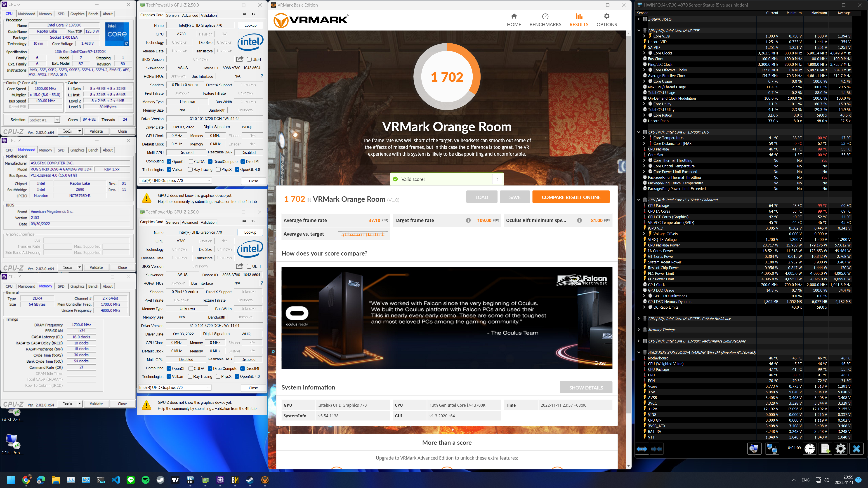Toggle DirectML checkbox in top GPU-Z window
Viewport: 868px width, 488px height.
pyautogui.click(x=243, y=161)
